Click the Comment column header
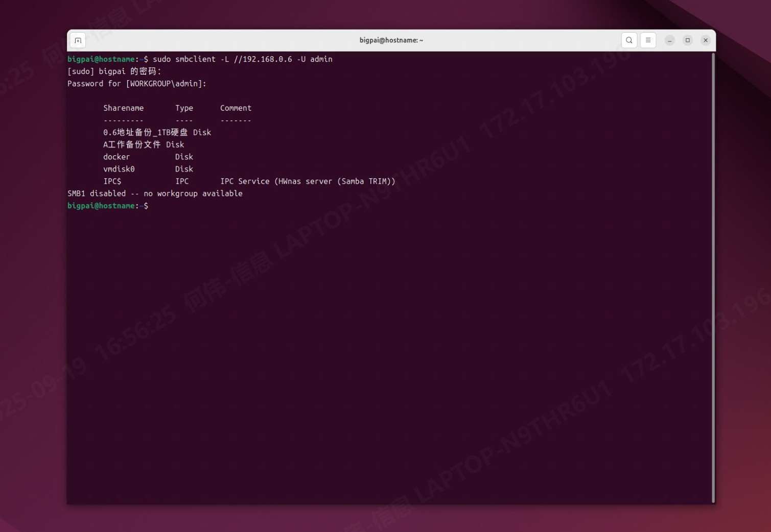Screen dimensions: 771x532 pyautogui.click(x=236, y=108)
